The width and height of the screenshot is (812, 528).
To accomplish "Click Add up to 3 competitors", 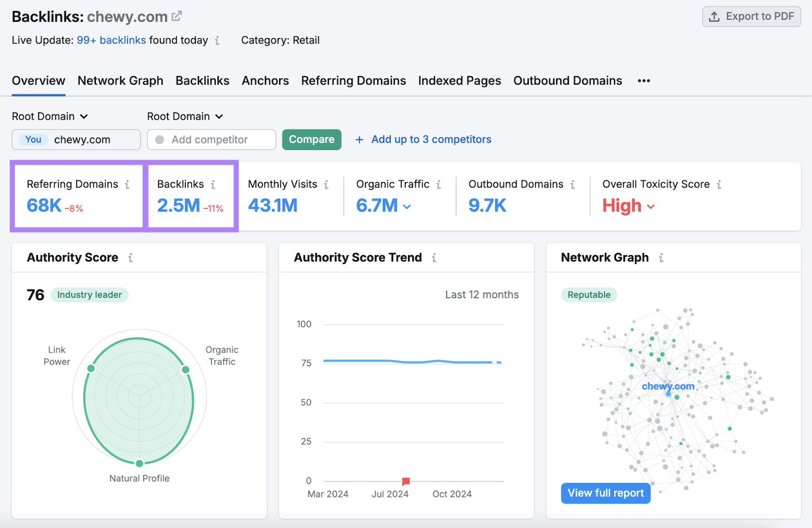I will (430, 139).
